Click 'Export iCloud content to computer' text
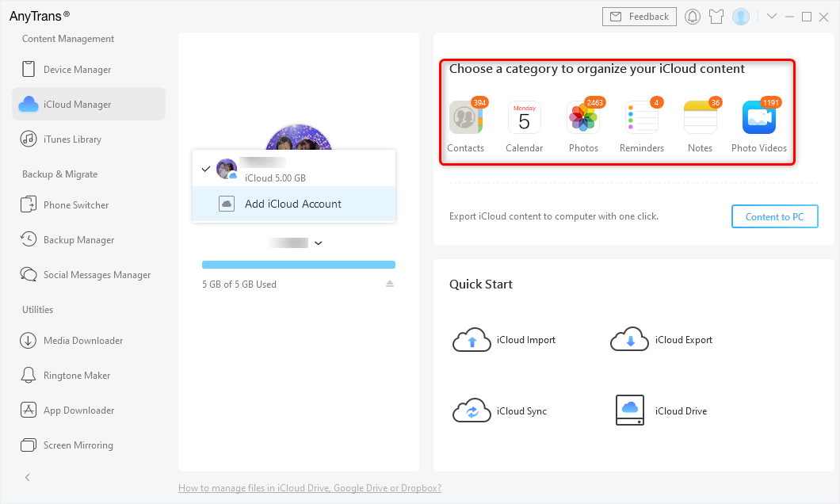Viewport: 840px width, 504px height. tap(553, 216)
